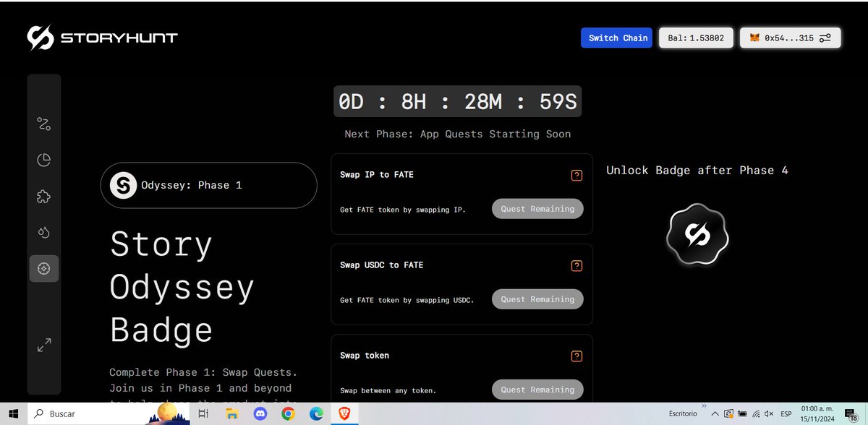
Task: Open the droplet liquidity sidebar icon
Action: pyautogui.click(x=44, y=232)
